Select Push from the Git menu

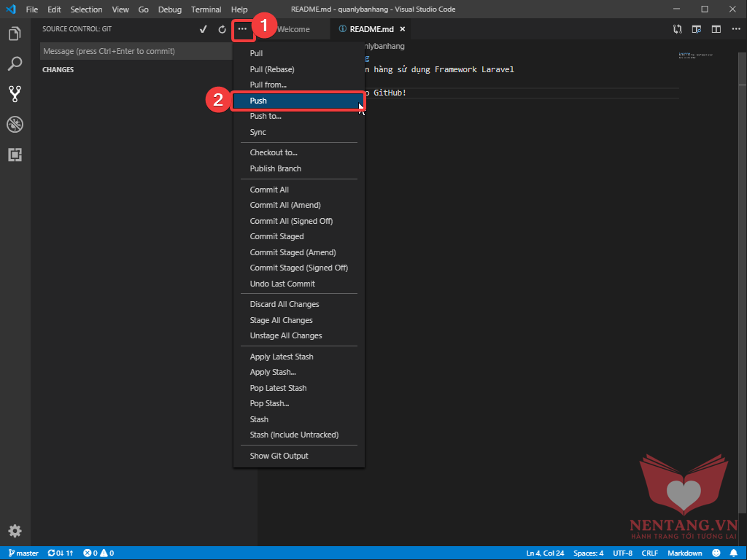(258, 101)
